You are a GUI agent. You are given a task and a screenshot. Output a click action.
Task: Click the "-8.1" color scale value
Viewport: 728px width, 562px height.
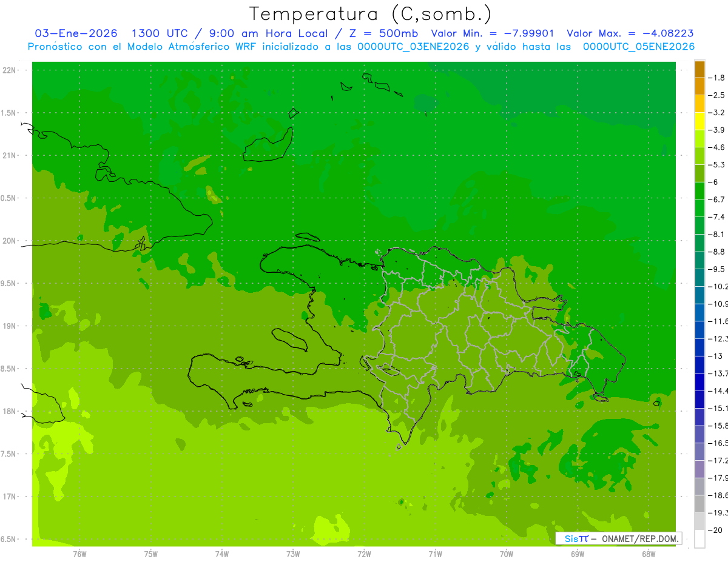pyautogui.click(x=717, y=234)
